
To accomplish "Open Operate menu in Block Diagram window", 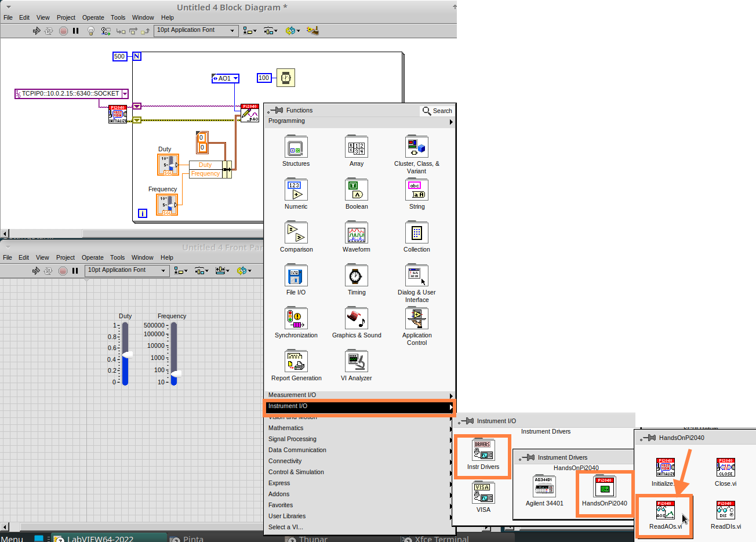I will (93, 17).
